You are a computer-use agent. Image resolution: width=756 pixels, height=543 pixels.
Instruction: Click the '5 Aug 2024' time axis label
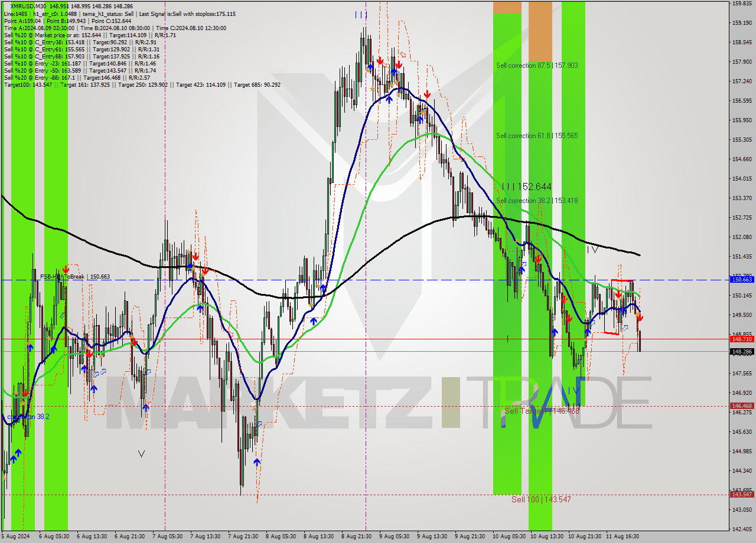point(15,537)
